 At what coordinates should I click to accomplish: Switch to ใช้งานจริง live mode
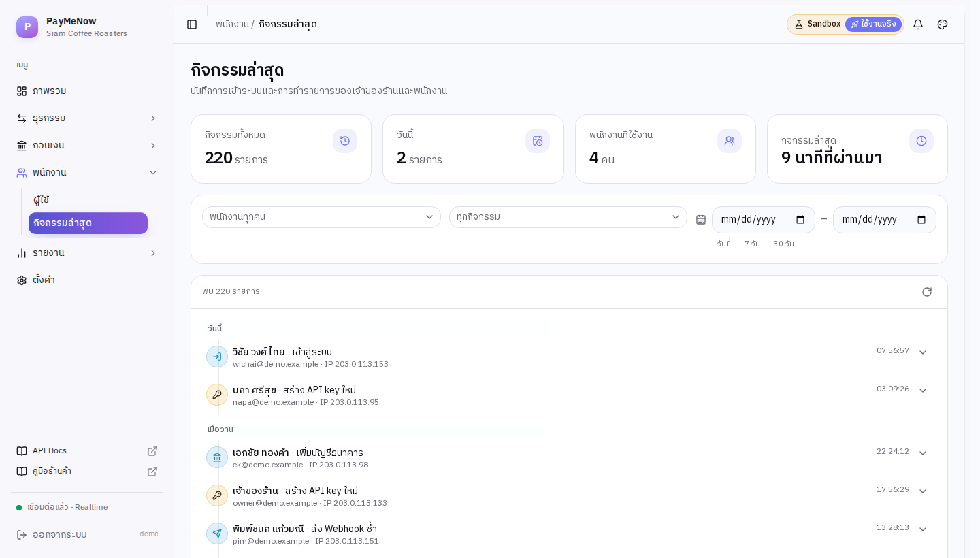point(873,24)
